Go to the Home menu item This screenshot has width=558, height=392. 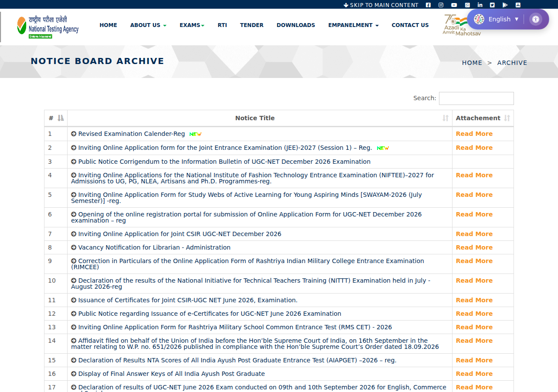108,25
